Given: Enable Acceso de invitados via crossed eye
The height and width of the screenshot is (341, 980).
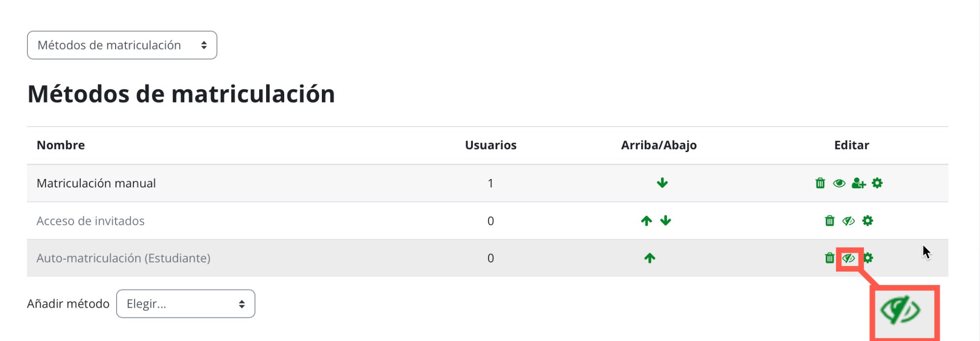Looking at the screenshot, I should [848, 221].
